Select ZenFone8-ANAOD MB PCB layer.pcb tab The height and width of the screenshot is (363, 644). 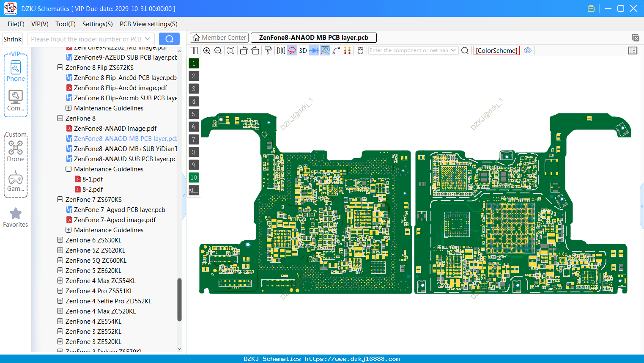tap(313, 38)
